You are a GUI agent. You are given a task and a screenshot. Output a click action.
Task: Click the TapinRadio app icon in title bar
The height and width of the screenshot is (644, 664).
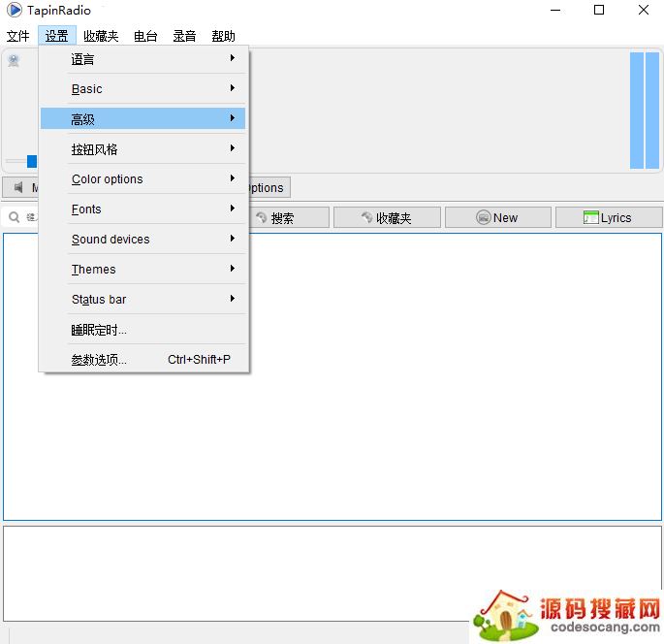coord(14,11)
